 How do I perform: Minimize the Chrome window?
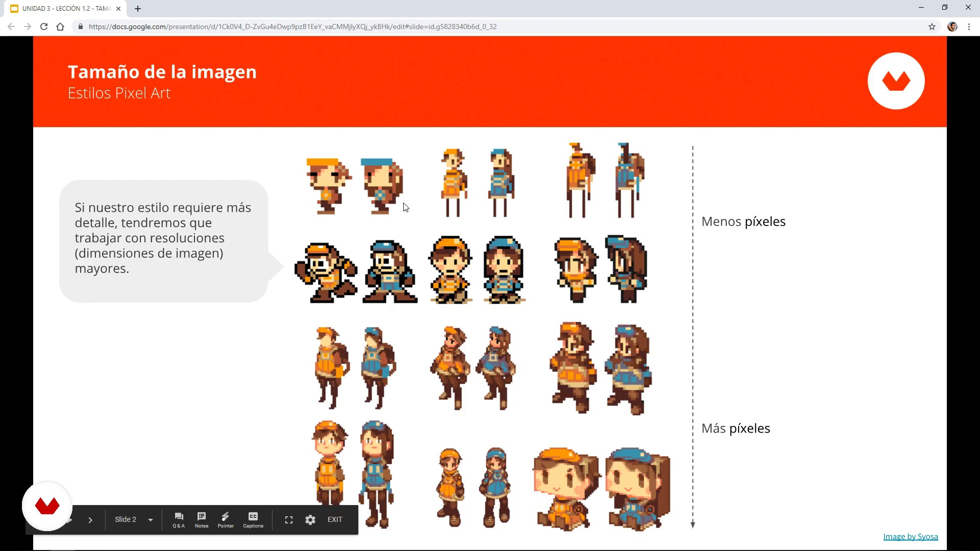tap(921, 8)
